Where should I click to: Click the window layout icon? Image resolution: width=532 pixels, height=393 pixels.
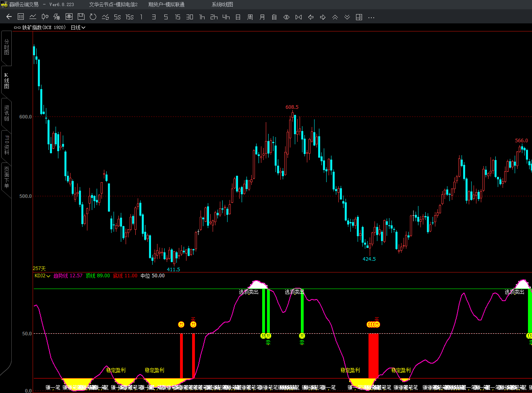click(x=359, y=17)
